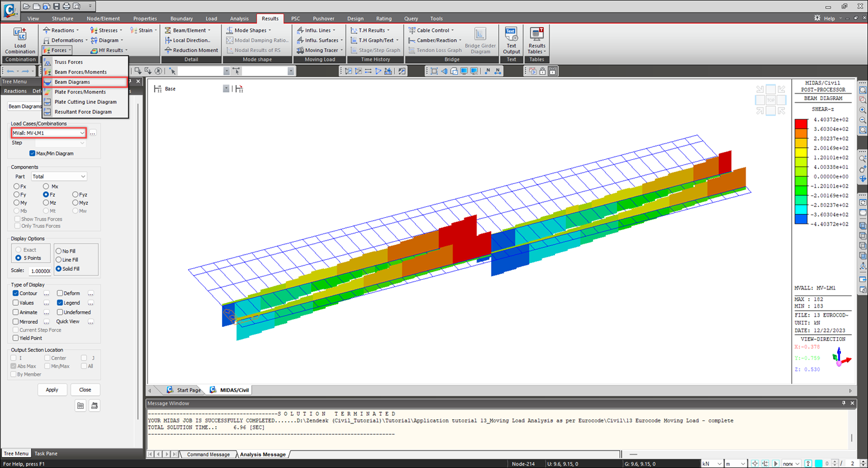Expand the Stresses ribbon dropdown
868x468 pixels.
121,30
